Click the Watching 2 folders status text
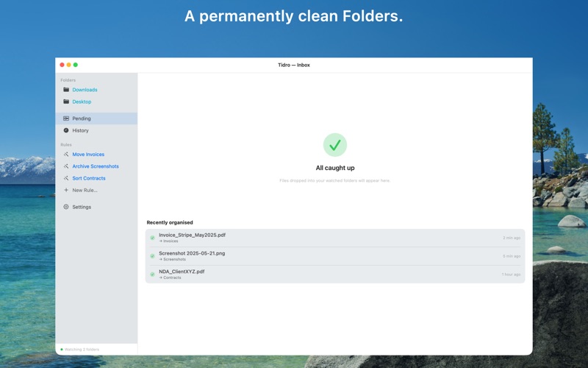 82,350
